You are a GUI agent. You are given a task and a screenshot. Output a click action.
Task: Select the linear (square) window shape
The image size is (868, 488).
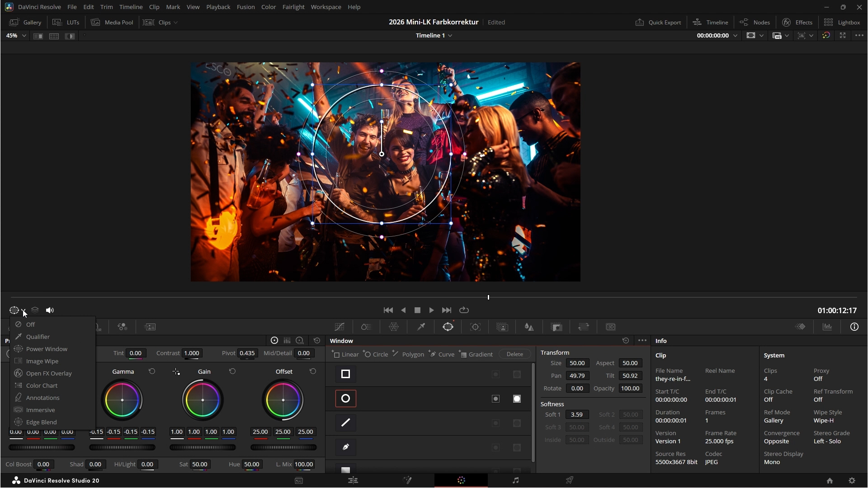(346, 374)
